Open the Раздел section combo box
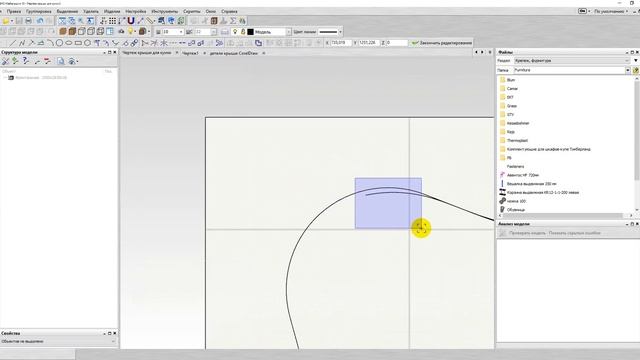 tap(572, 60)
